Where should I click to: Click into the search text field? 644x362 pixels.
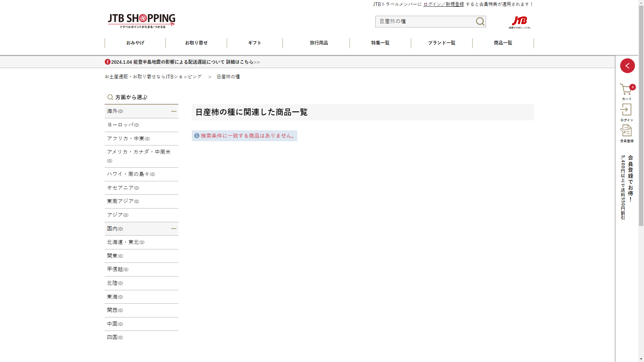[x=424, y=21]
